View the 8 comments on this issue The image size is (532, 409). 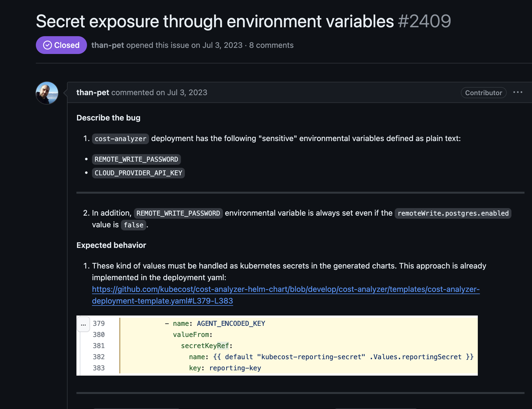pyautogui.click(x=271, y=45)
